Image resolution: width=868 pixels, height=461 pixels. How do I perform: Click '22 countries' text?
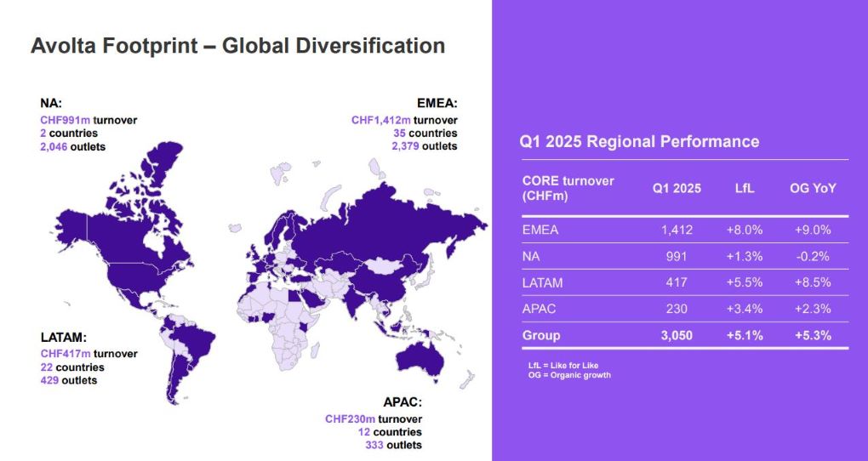click(x=72, y=367)
